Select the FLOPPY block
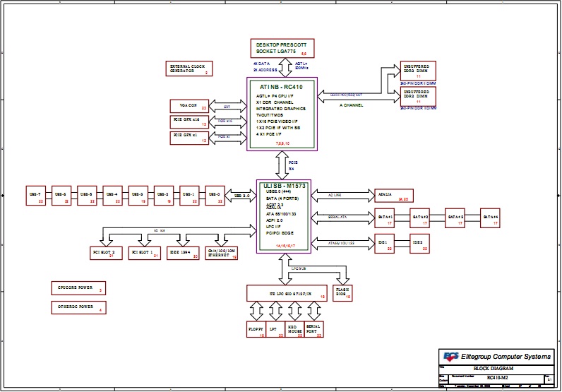The image size is (562, 392). pos(256,329)
